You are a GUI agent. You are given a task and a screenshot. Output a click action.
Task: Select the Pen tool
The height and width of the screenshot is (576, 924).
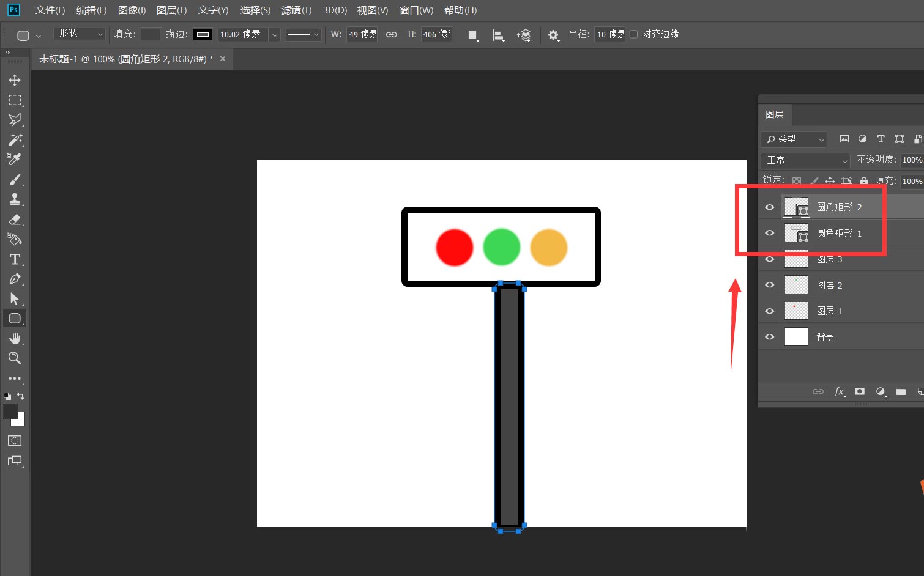15,279
